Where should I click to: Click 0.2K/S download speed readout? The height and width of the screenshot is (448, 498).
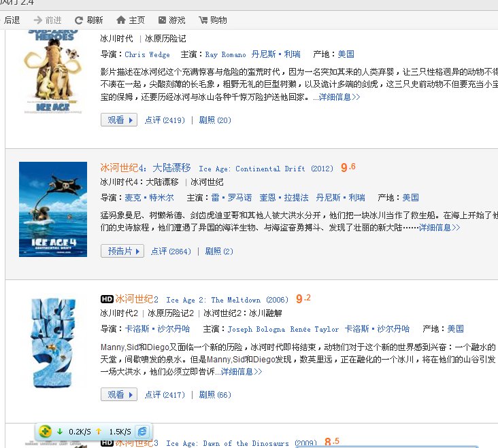pyautogui.click(x=80, y=432)
